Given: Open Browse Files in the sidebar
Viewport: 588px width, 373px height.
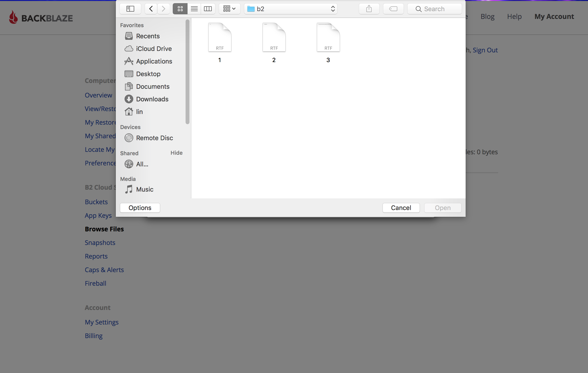Looking at the screenshot, I should point(104,229).
